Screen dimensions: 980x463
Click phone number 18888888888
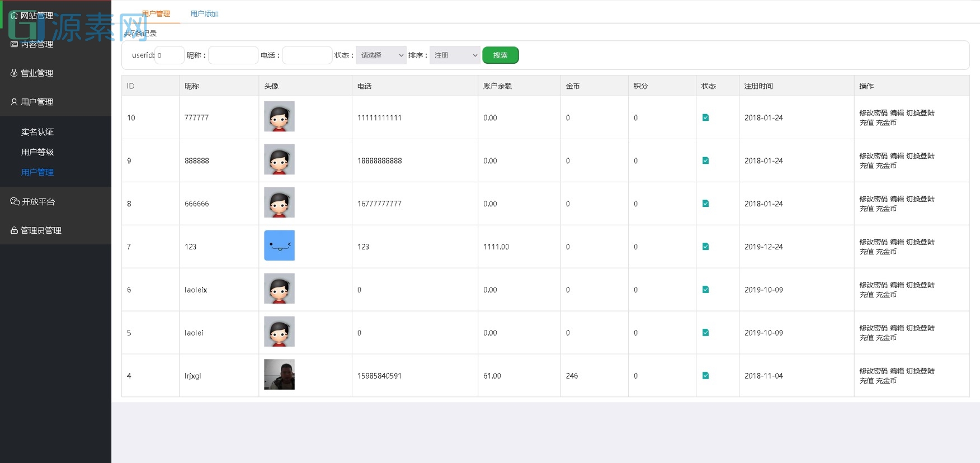click(379, 160)
